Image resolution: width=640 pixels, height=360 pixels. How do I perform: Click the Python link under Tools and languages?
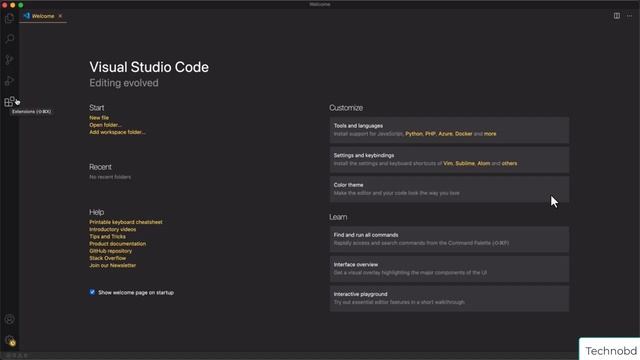click(414, 134)
